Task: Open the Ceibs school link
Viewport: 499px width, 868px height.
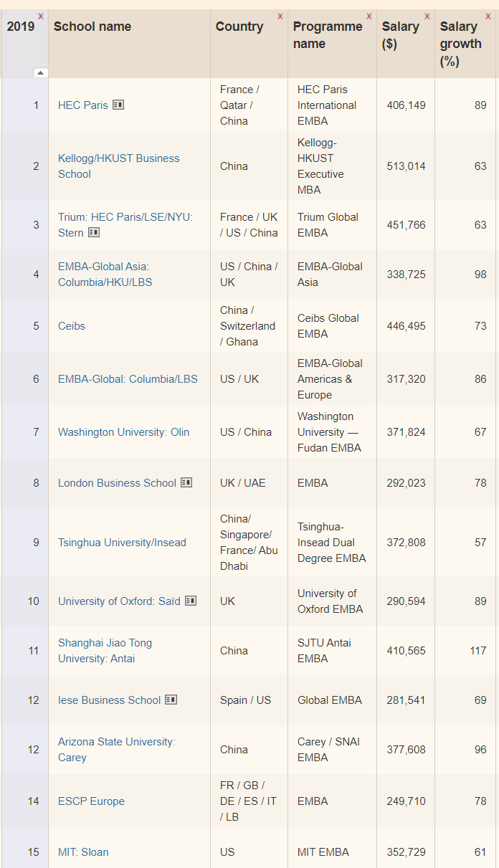Action: [72, 325]
